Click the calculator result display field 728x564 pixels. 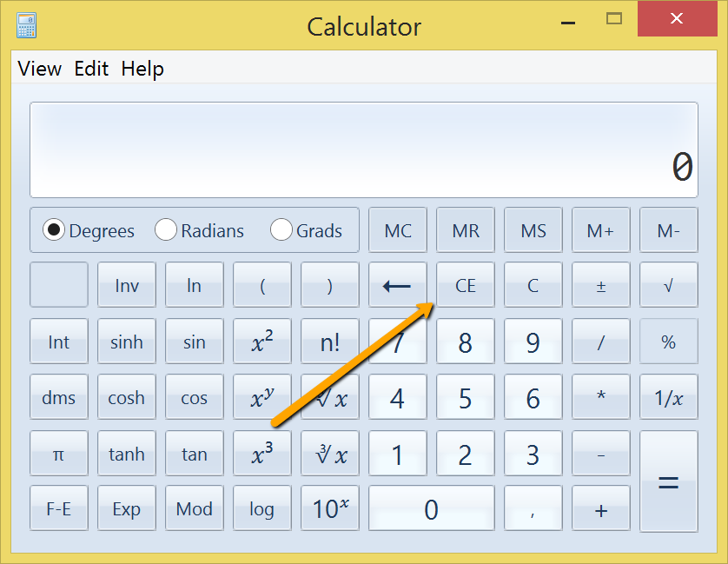pos(363,149)
